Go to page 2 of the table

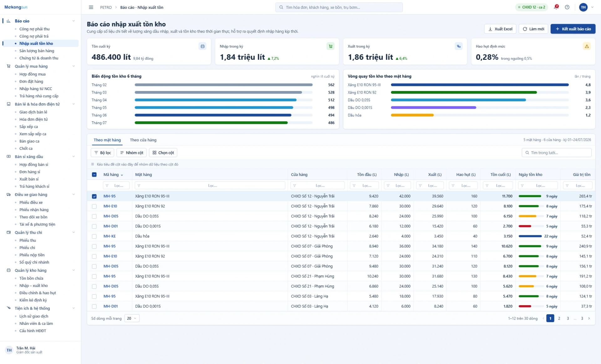(559, 318)
